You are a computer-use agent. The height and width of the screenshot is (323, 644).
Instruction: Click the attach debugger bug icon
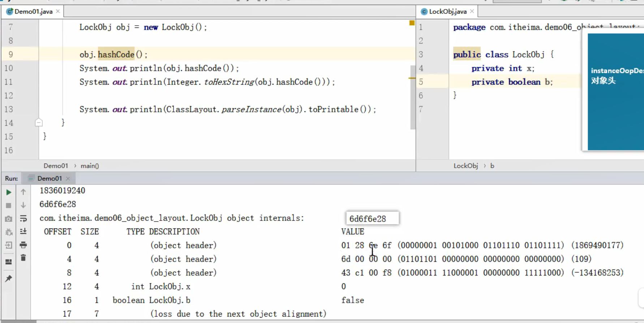(x=9, y=232)
